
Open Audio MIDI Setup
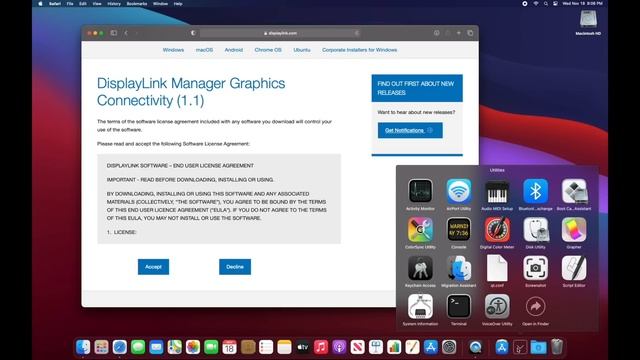pos(497,191)
